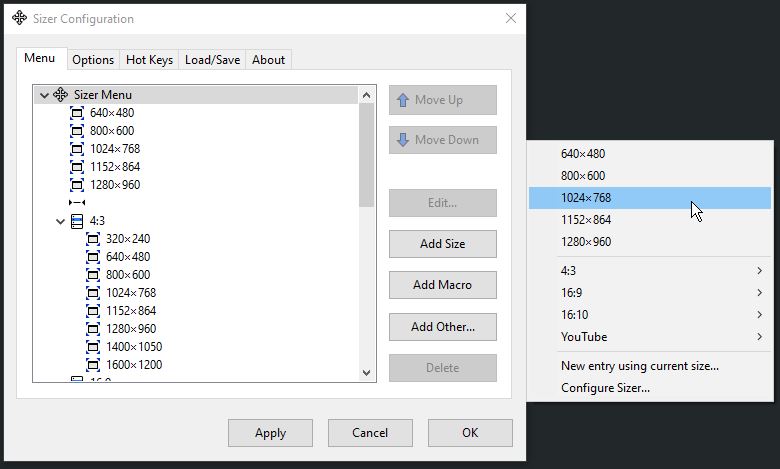Image resolution: width=780 pixels, height=469 pixels.
Task: Click the Sizer icon in the title bar
Action: 19,19
